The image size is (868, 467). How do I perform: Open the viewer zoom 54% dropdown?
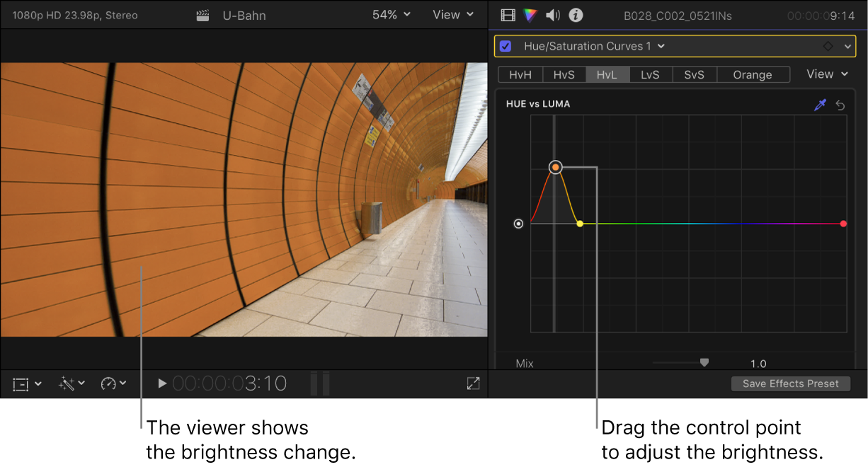pos(391,14)
